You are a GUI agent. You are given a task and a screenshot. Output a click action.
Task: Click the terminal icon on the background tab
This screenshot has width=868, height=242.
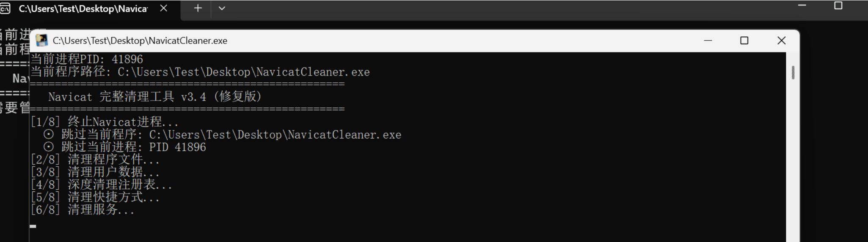[x=5, y=8]
